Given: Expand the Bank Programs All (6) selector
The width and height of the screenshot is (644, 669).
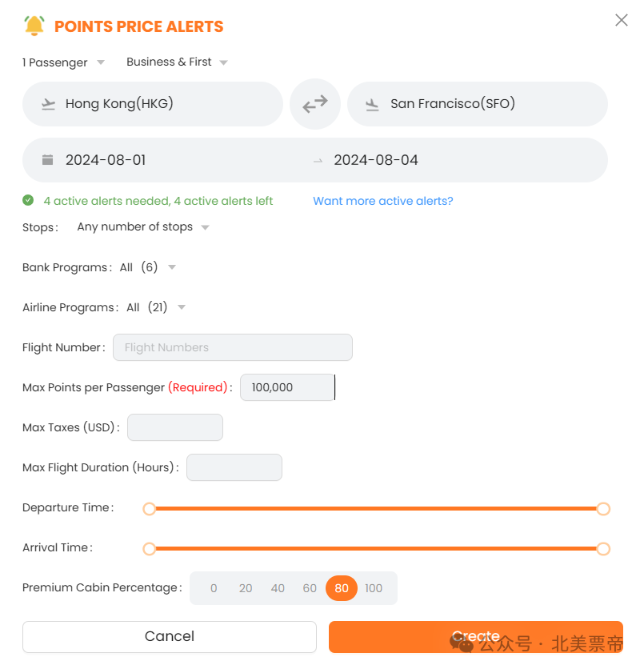Looking at the screenshot, I should click(x=147, y=267).
